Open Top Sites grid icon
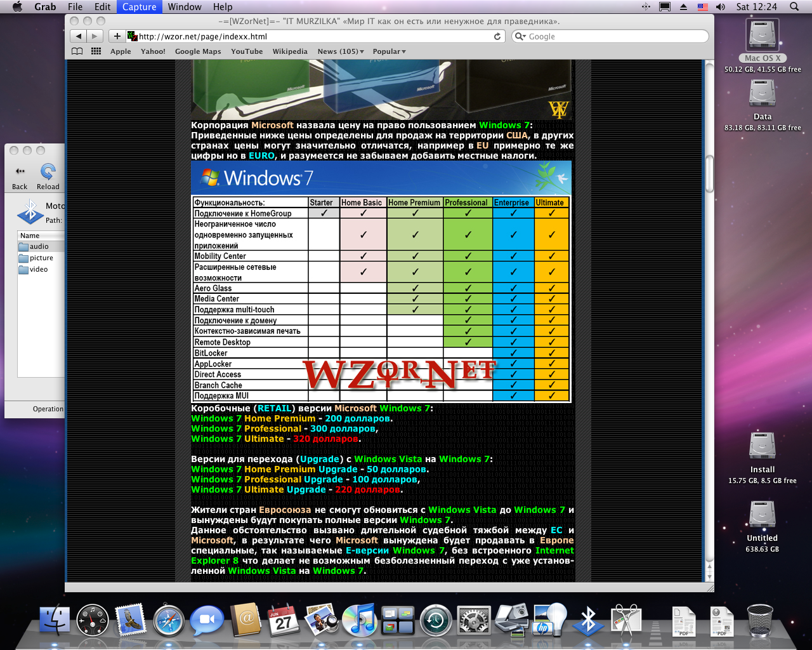This screenshot has height=650, width=812. pyautogui.click(x=96, y=51)
